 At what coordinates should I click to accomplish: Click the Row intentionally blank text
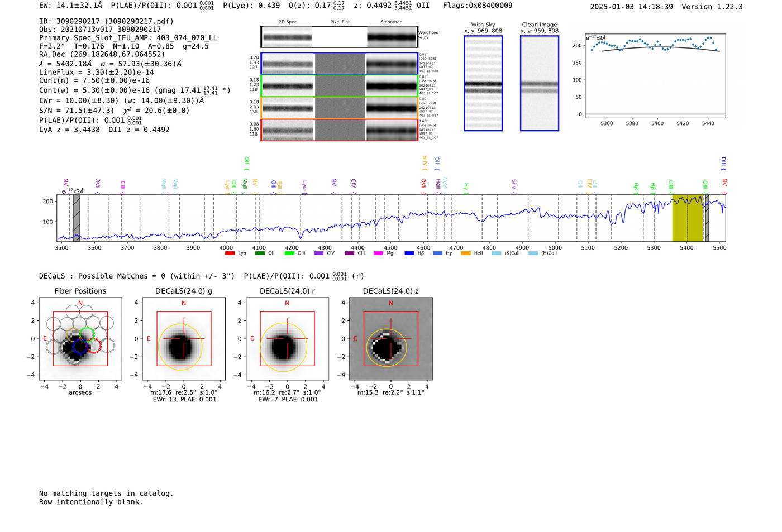[91, 502]
